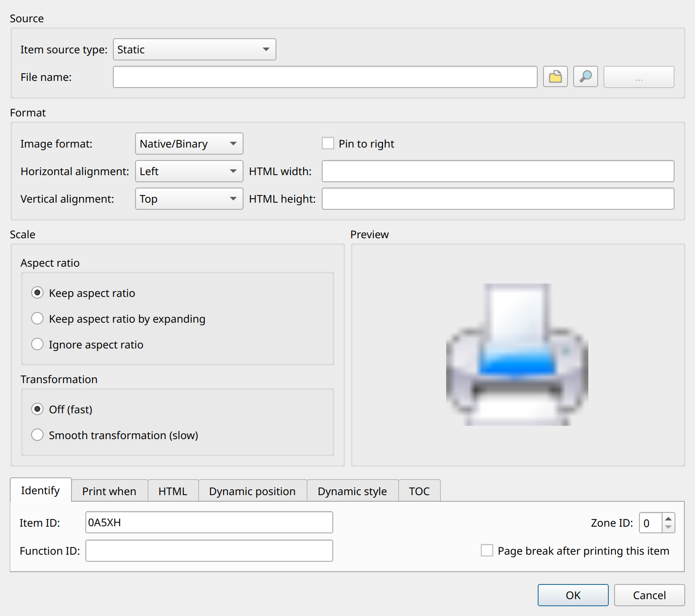695x616 pixels.
Task: Click the ellipsis button beside file icons
Action: tap(639, 77)
